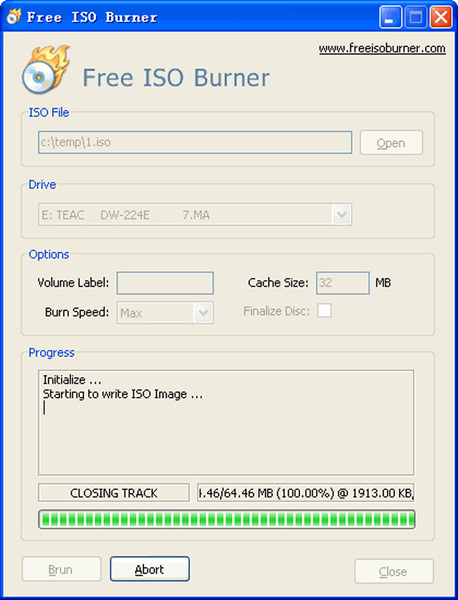
Task: Click the title bar app icon
Action: click(x=14, y=16)
